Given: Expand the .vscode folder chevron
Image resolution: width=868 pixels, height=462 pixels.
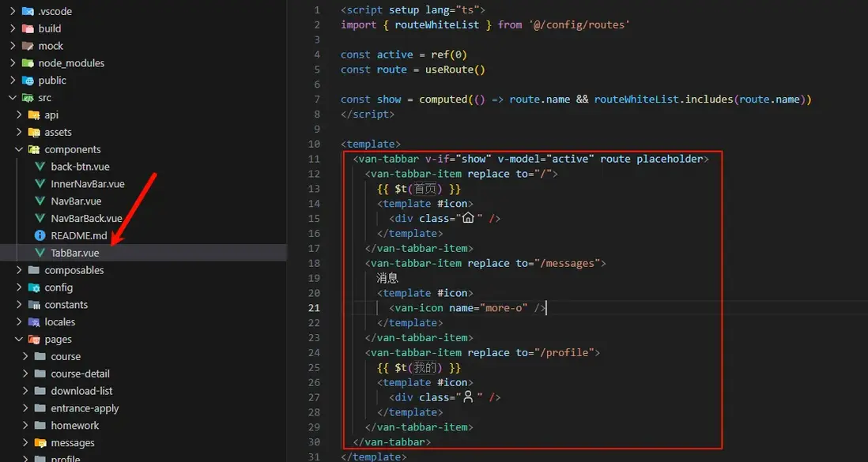Looking at the screenshot, I should (x=13, y=11).
